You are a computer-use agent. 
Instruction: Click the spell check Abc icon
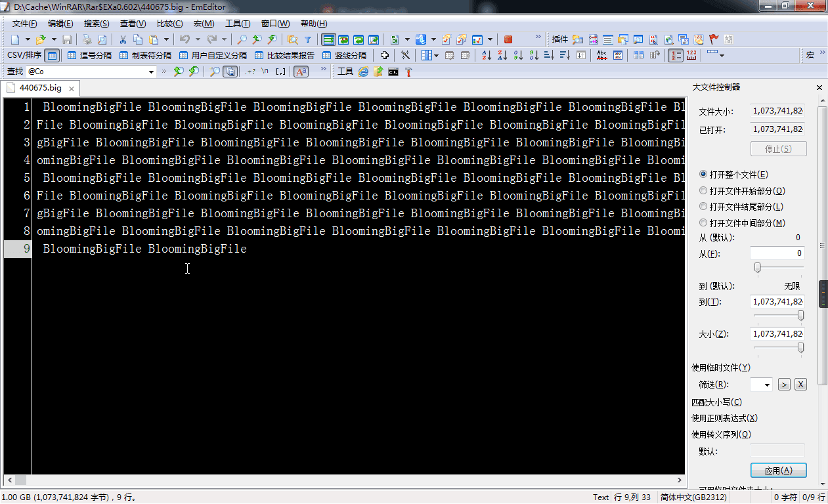[x=602, y=56]
